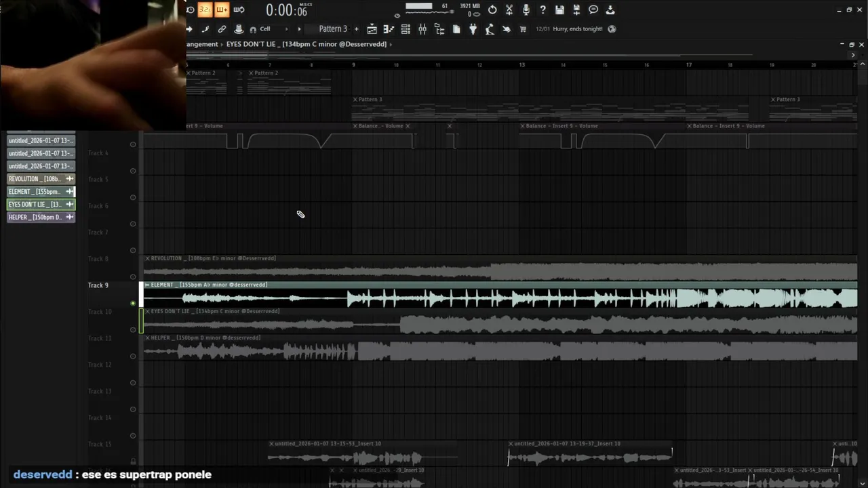This screenshot has width=868, height=488.
Task: Click the 3921 MB memory readout
Action: tap(470, 6)
